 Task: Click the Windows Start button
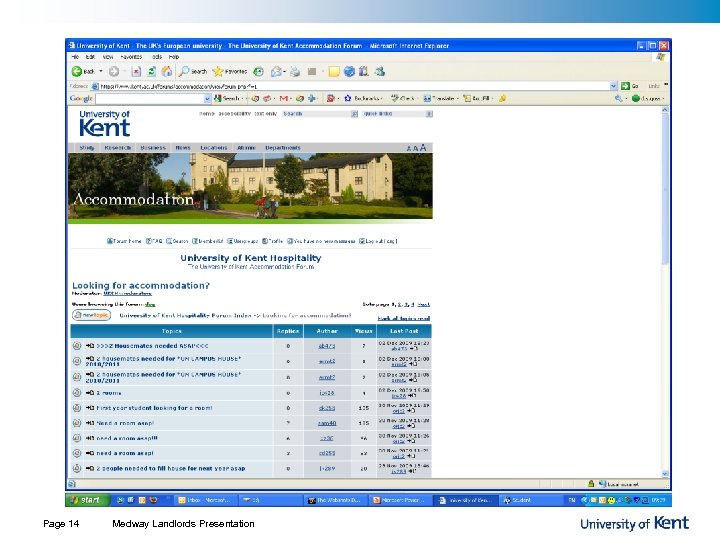click(86, 499)
